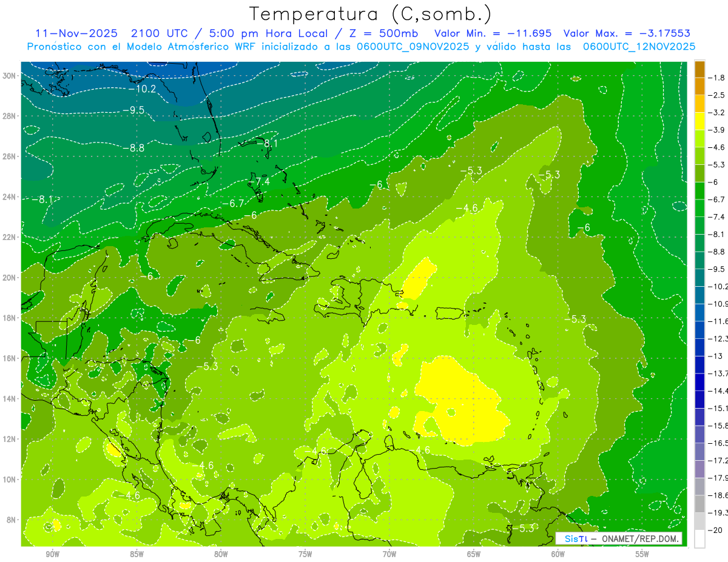Viewport: 728px width, 562px height.
Task: Click the '80W' longitude axis label
Action: 221,554
